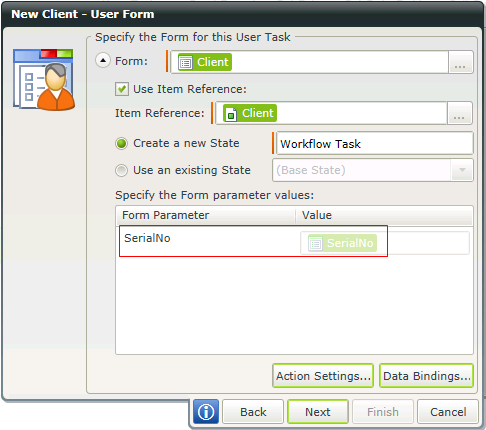Open the Form browse ellipsis button
This screenshot has width=486, height=430.
pyautogui.click(x=460, y=62)
